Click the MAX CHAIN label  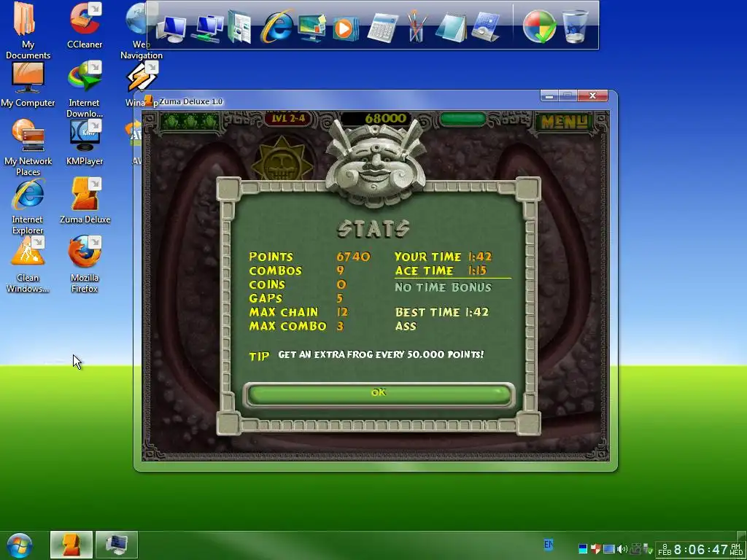[x=284, y=312]
